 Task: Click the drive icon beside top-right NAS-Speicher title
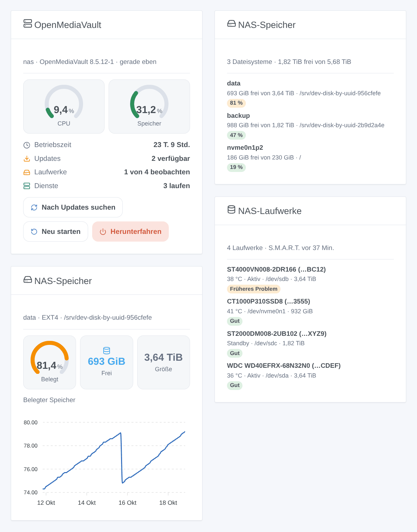(231, 24)
